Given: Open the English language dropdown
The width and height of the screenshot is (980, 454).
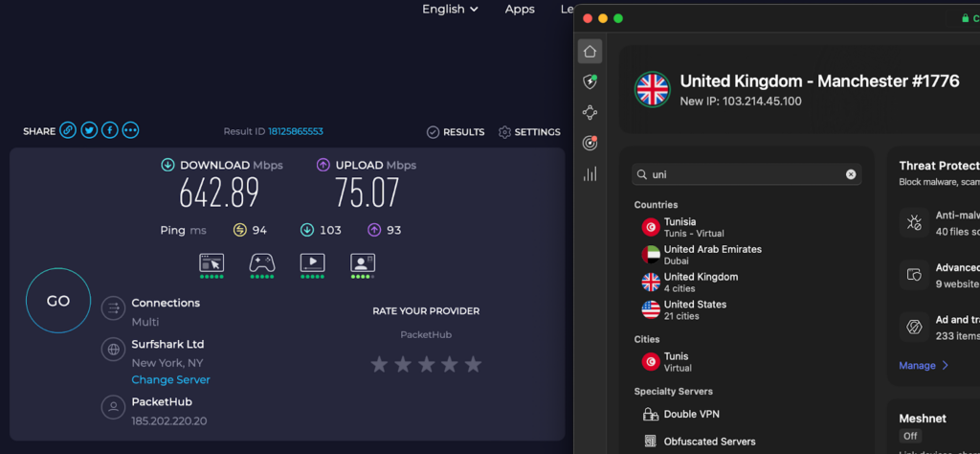Looking at the screenshot, I should [450, 9].
